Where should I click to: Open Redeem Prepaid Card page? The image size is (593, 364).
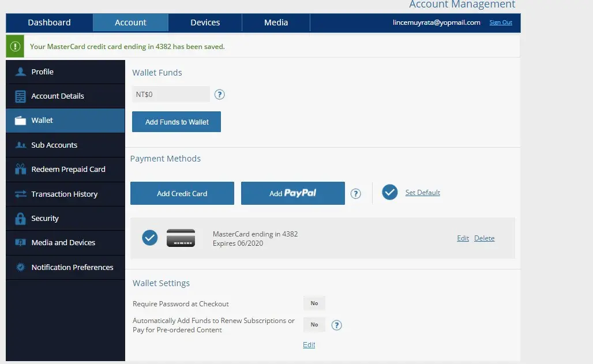coord(65,169)
